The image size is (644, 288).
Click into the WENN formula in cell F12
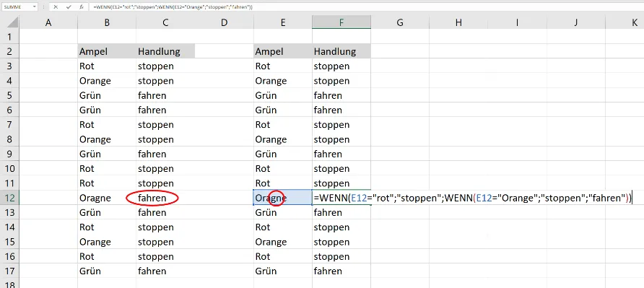click(x=472, y=198)
